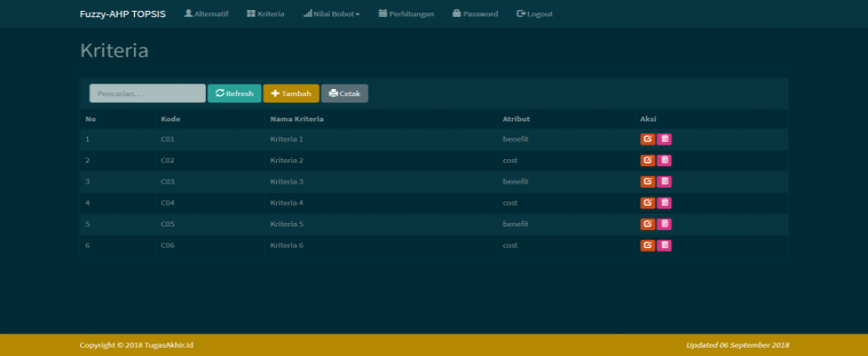Image resolution: width=868 pixels, height=356 pixels.
Task: Open the Perhitungan page
Action: (406, 13)
